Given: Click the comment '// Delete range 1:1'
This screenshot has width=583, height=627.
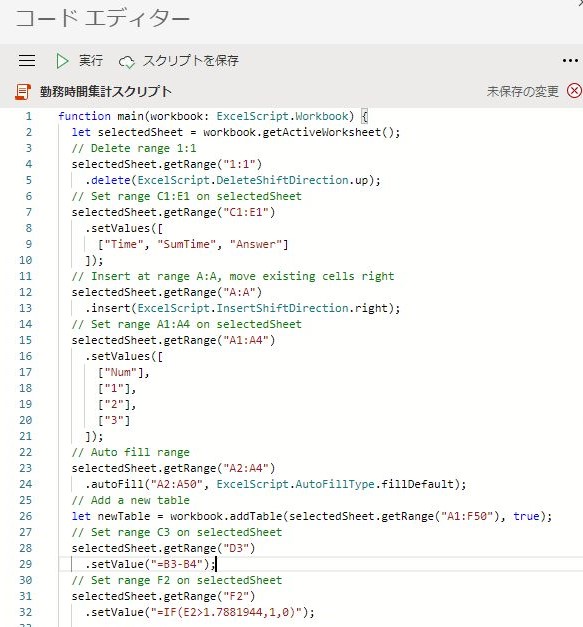Looking at the screenshot, I should (134, 148).
